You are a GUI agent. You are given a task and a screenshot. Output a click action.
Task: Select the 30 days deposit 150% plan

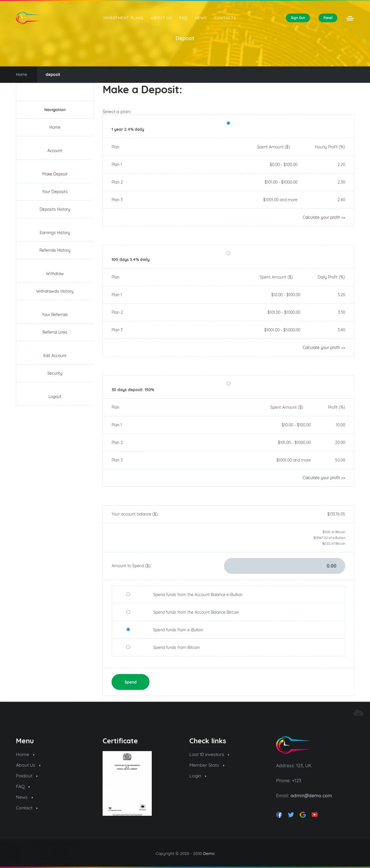(x=228, y=383)
